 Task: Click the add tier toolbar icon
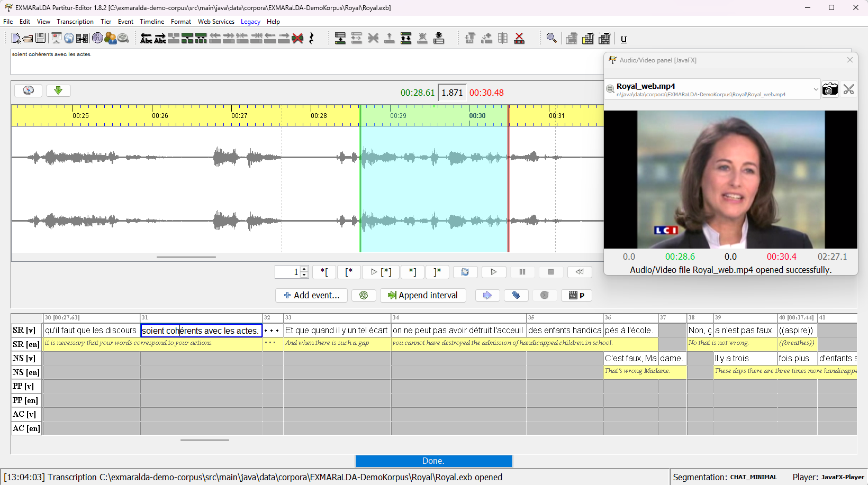[340, 38]
